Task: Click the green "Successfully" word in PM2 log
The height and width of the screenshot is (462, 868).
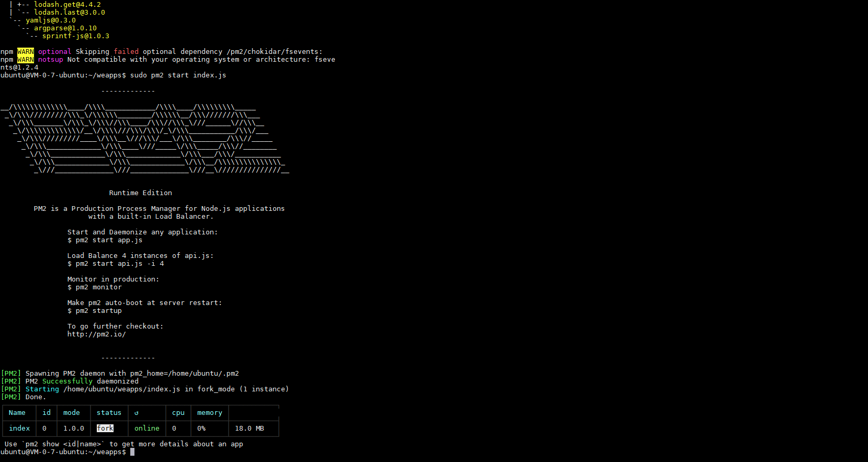Action: [x=67, y=381]
